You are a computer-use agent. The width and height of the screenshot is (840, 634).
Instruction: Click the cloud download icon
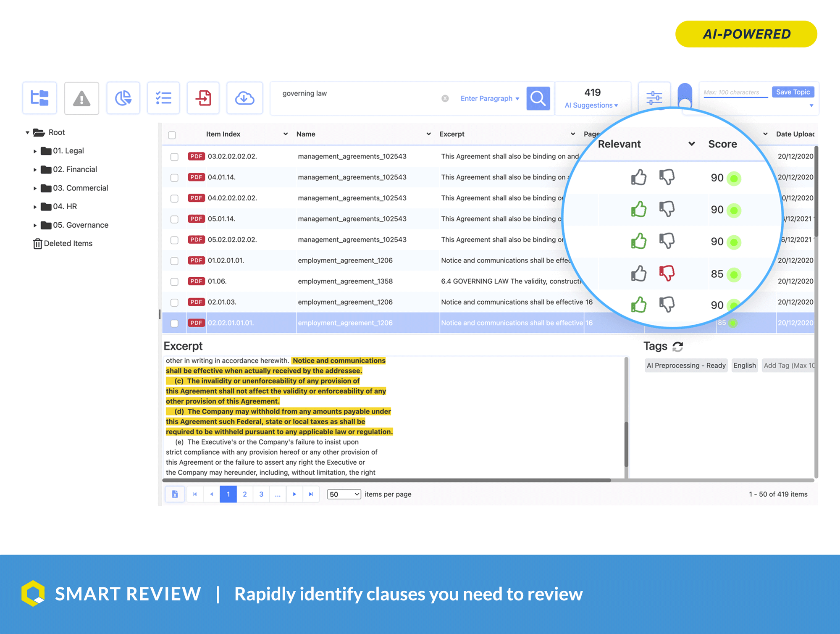[245, 98]
